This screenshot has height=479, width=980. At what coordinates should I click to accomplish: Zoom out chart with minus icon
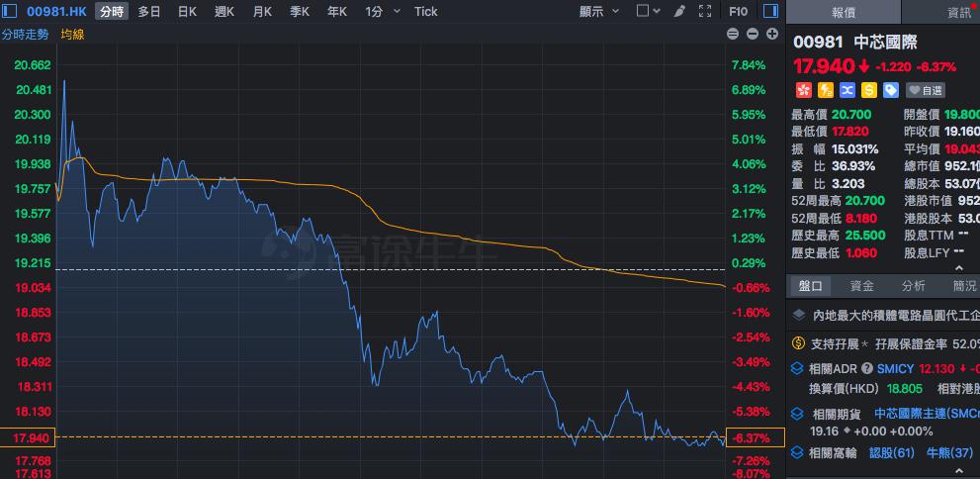pyautogui.click(x=753, y=34)
